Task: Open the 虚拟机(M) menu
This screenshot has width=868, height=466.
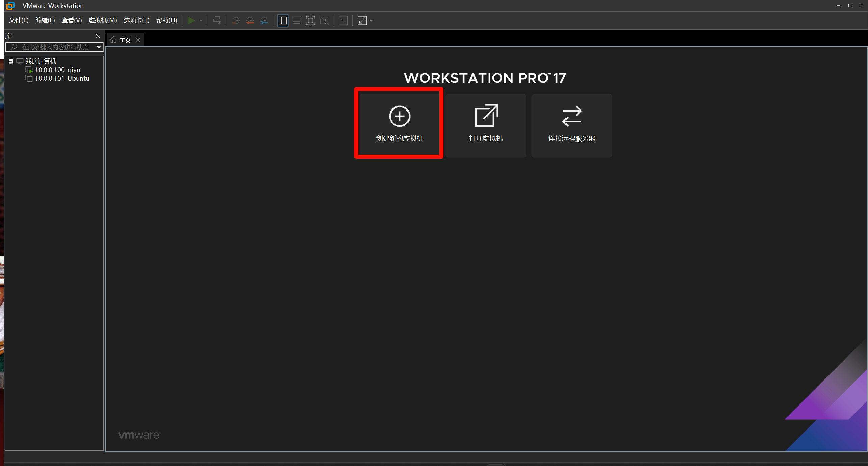Action: (x=103, y=20)
